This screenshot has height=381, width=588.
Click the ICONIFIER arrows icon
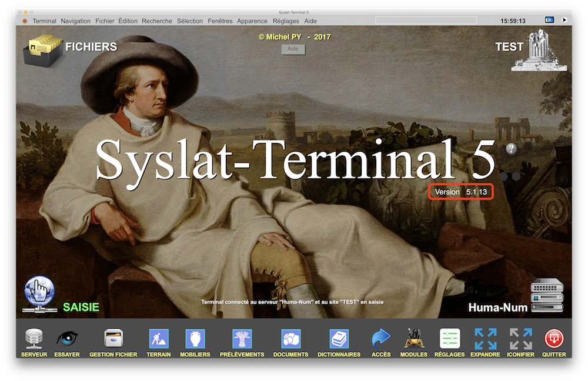click(x=520, y=339)
